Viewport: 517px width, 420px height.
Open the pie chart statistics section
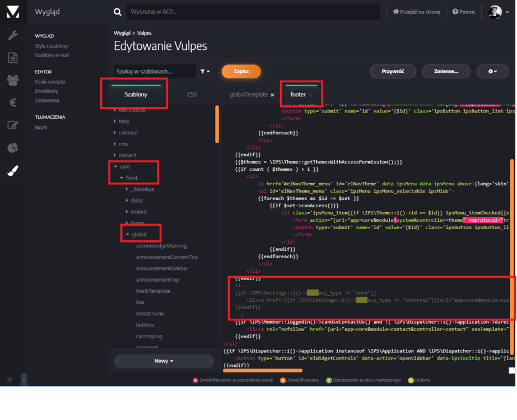pos(12,148)
